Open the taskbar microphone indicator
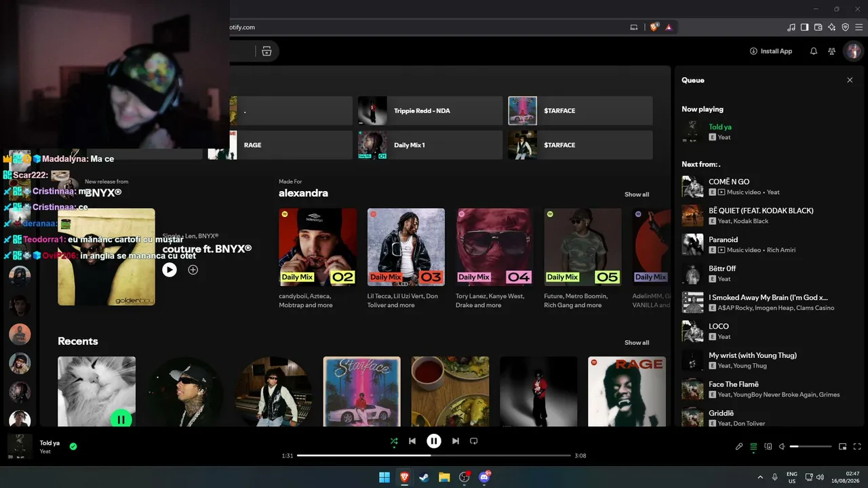This screenshot has width=868, height=488. [x=774, y=477]
